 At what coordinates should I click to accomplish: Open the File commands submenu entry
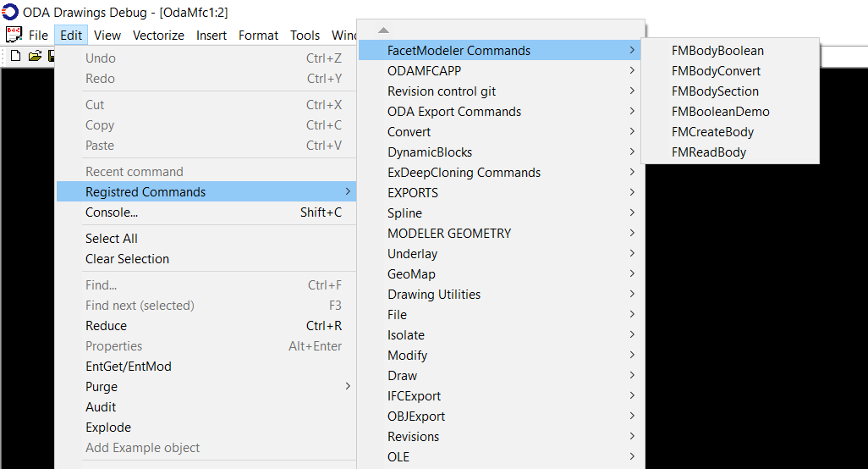(x=499, y=315)
